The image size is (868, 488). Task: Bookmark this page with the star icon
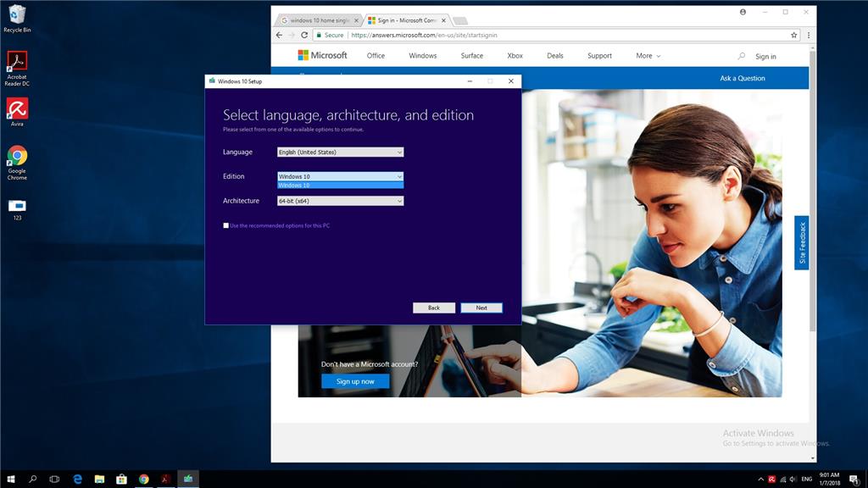(793, 35)
